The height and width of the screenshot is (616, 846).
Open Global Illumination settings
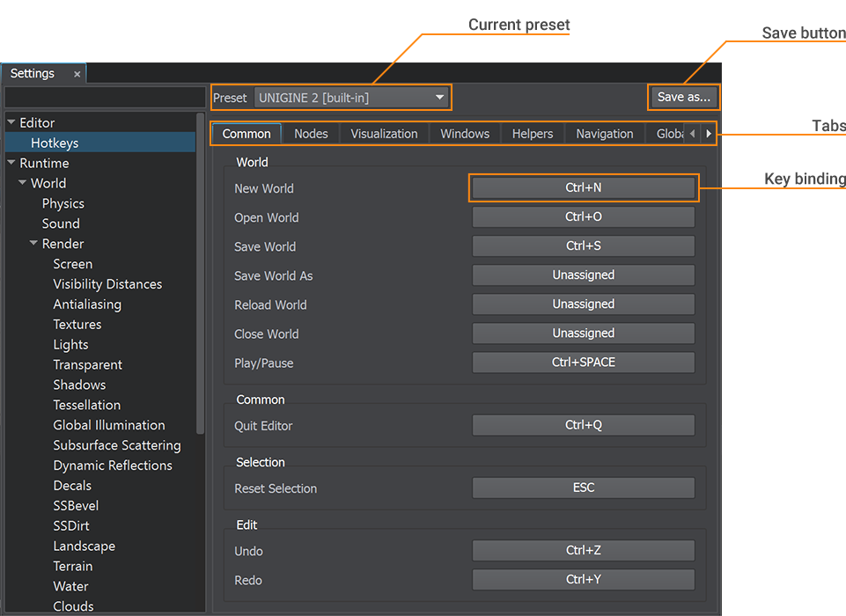109,425
